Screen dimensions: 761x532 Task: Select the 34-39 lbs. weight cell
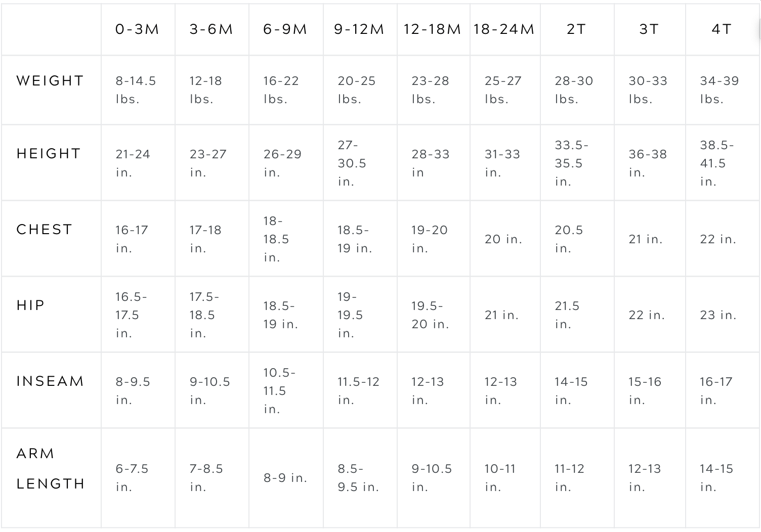(x=719, y=90)
